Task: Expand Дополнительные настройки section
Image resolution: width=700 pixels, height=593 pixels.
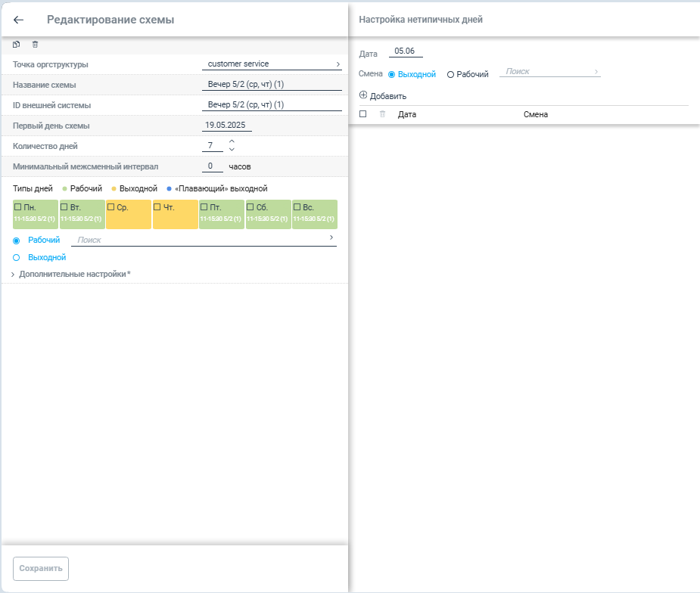Action: pyautogui.click(x=70, y=274)
